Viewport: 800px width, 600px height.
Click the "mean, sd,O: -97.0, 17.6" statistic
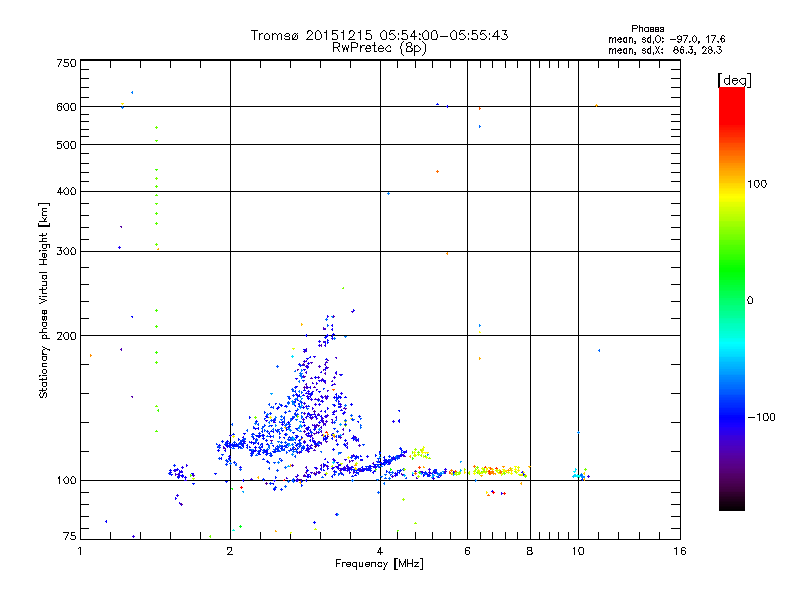tap(666, 39)
